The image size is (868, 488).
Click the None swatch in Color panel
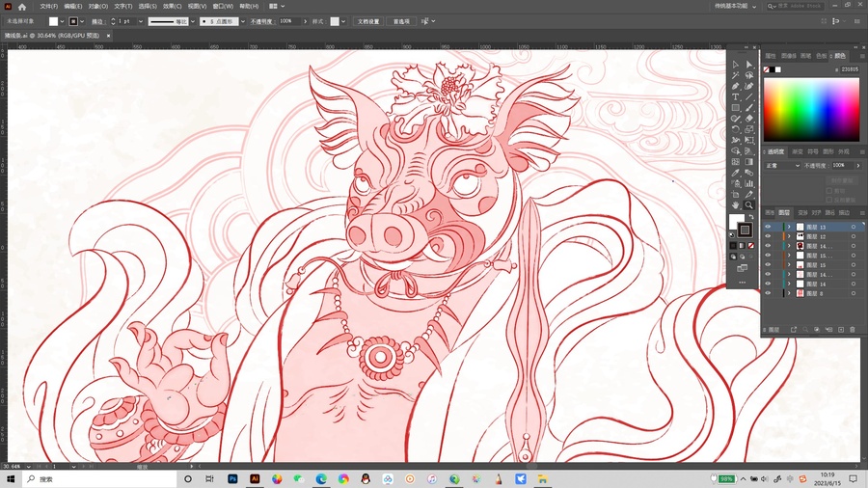(767, 69)
